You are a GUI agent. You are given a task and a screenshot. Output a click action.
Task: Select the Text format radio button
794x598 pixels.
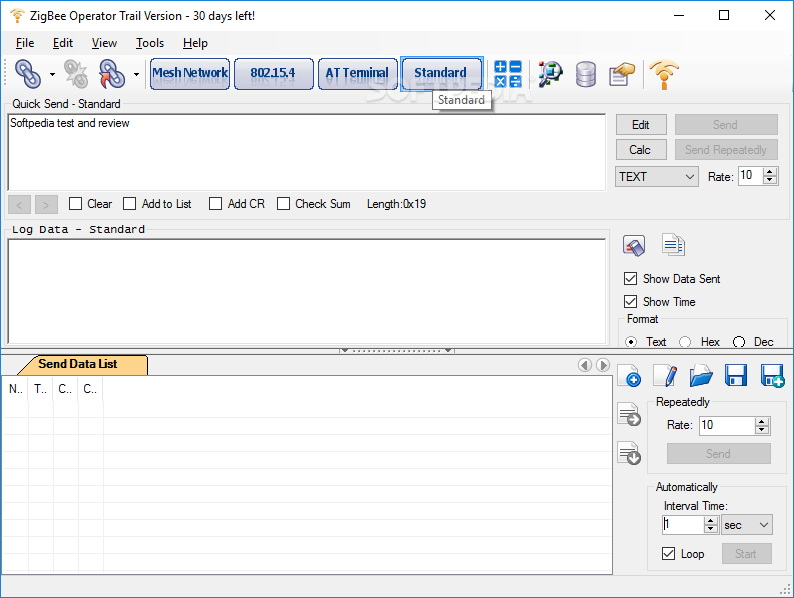631,342
